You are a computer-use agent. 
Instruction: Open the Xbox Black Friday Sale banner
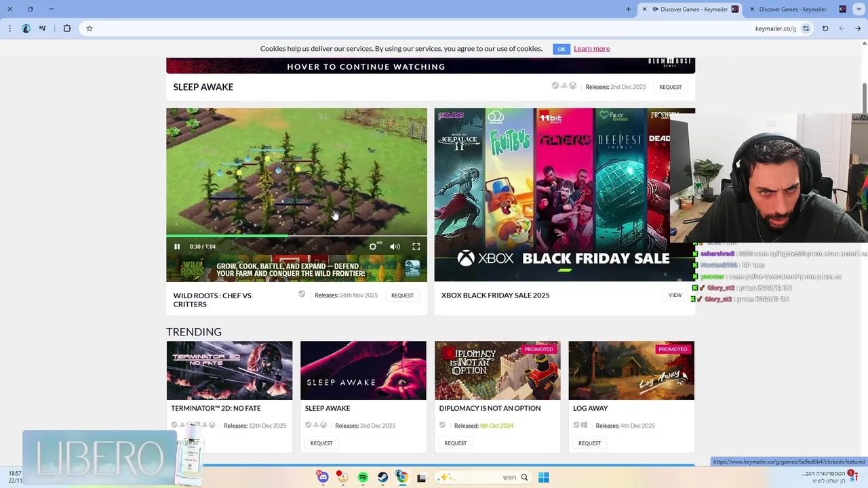(564, 195)
